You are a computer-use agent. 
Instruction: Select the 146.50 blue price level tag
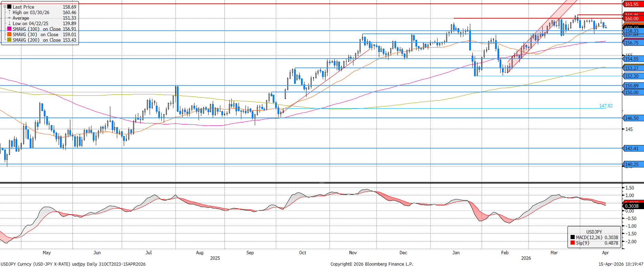[x=632, y=118]
